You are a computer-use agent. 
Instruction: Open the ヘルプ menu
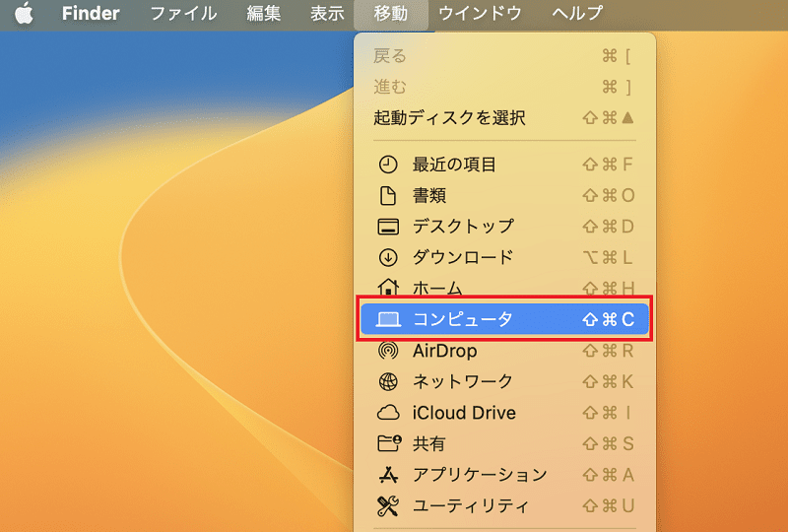[x=577, y=14]
